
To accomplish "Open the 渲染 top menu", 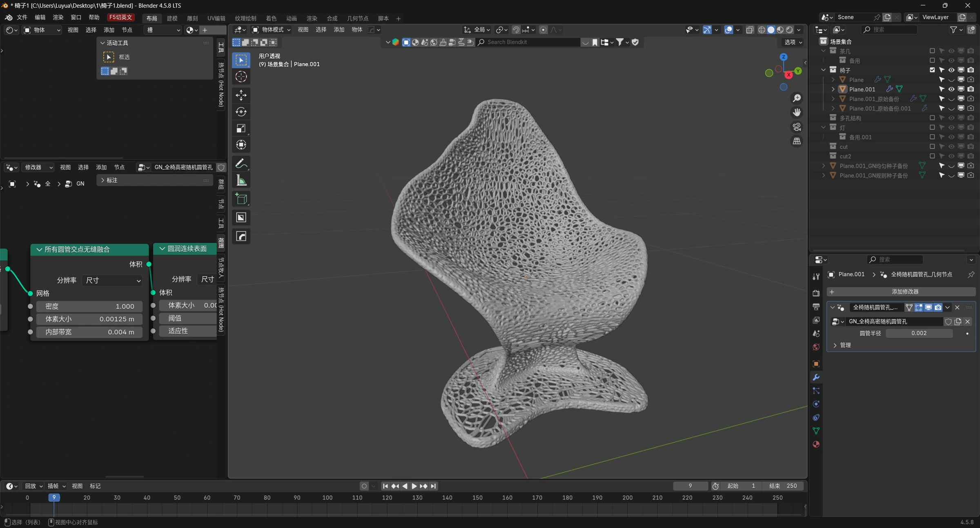I will 58,17.
